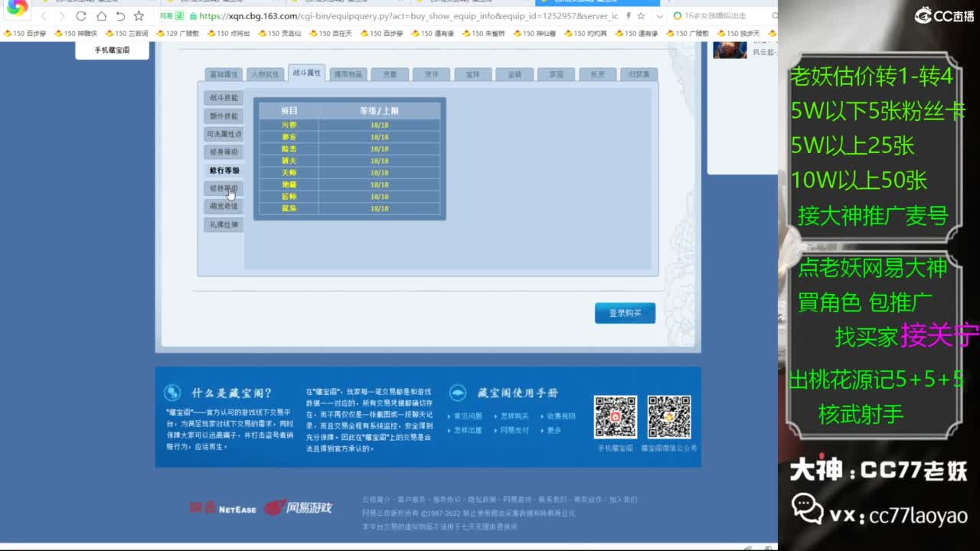The image size is (980, 551).
Task: Click the 手机藏宝阁 QR code
Action: pyautogui.click(x=615, y=416)
